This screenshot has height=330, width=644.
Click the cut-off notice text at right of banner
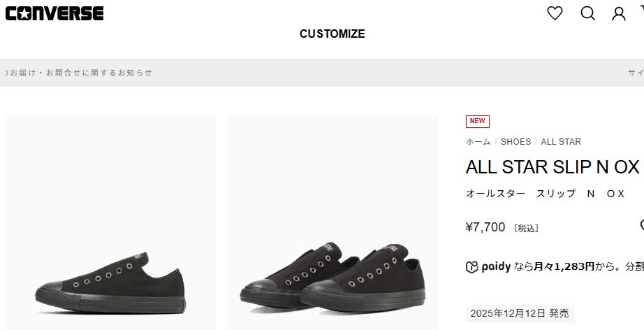point(635,73)
